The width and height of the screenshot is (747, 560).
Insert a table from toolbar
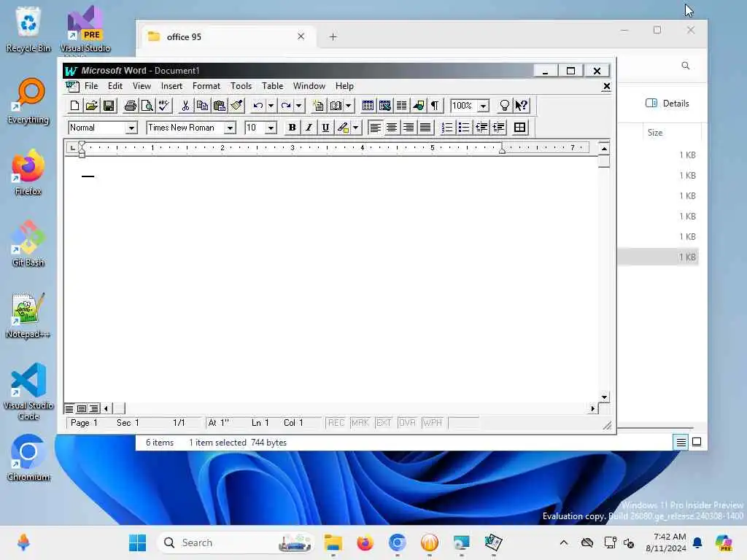[368, 106]
